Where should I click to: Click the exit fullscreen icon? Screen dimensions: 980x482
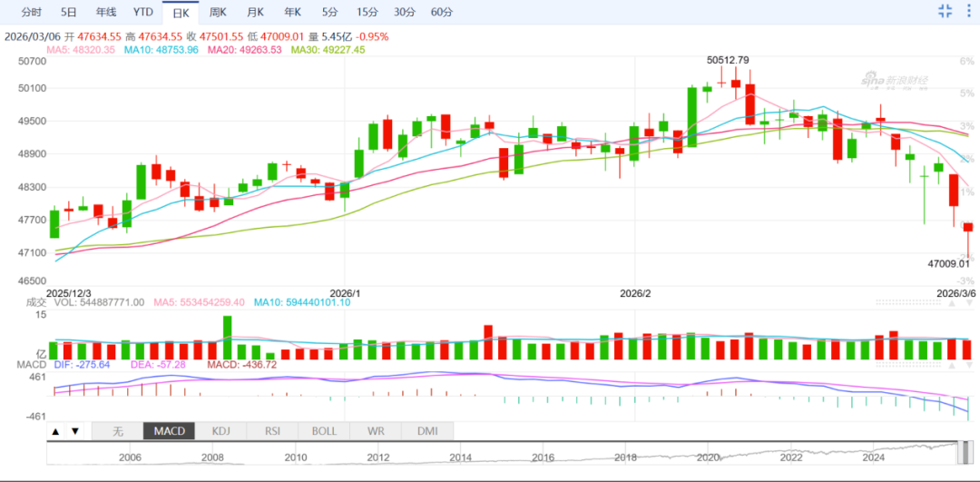point(945,12)
